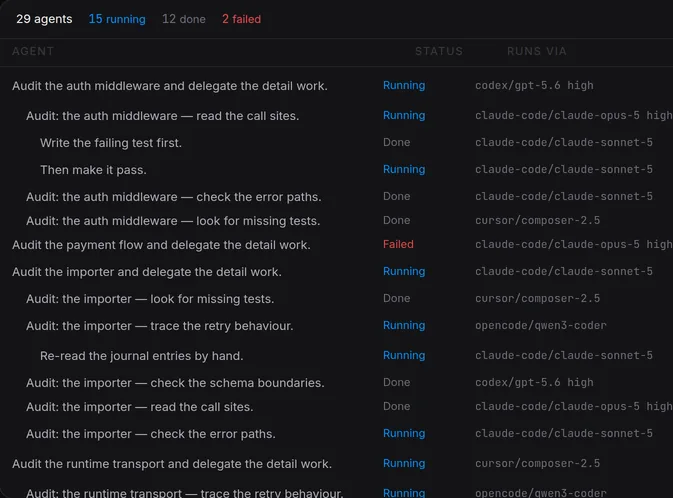
Task: Open 'importer — check the schema boundaries' row
Action: coord(336,383)
